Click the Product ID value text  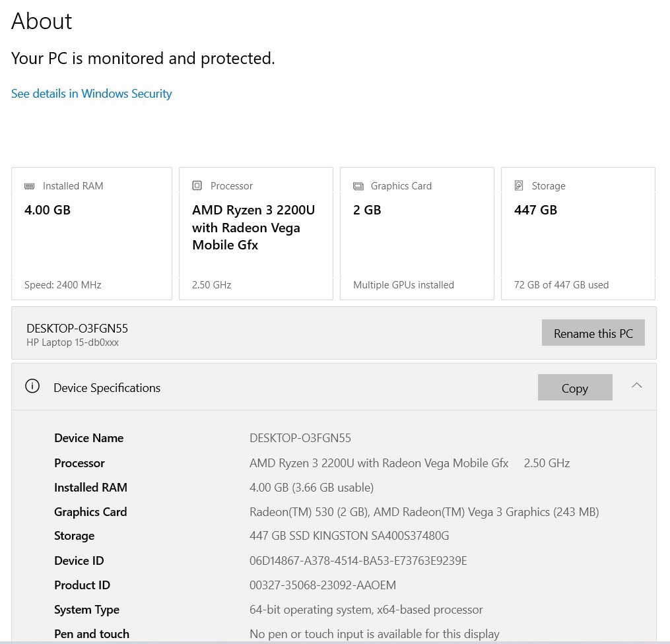click(x=323, y=585)
